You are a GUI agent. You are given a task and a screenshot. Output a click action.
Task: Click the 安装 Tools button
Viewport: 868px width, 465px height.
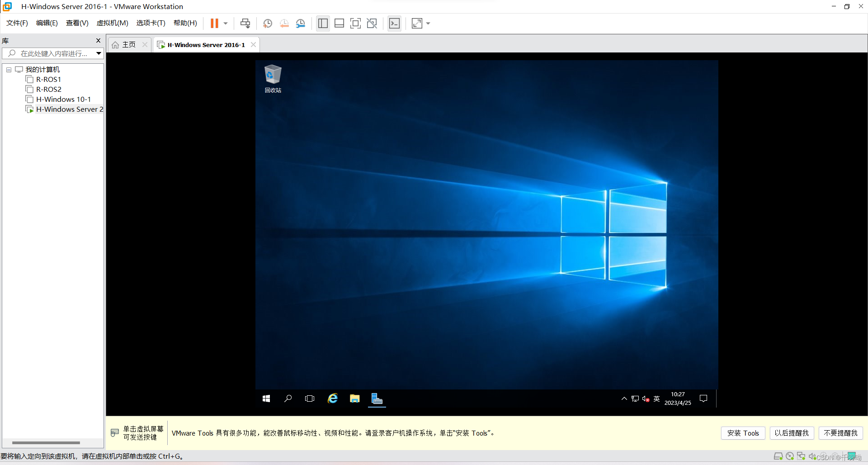pos(743,433)
